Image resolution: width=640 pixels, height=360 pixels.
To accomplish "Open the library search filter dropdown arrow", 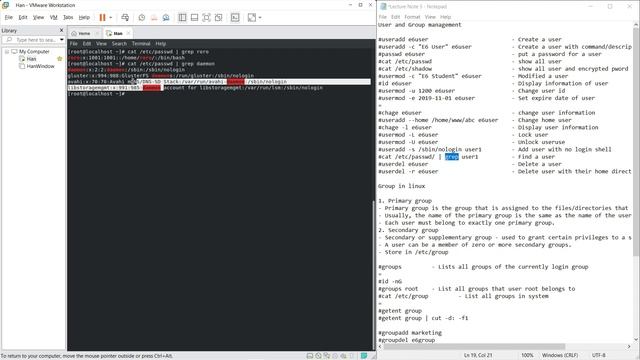I will point(62,40).
